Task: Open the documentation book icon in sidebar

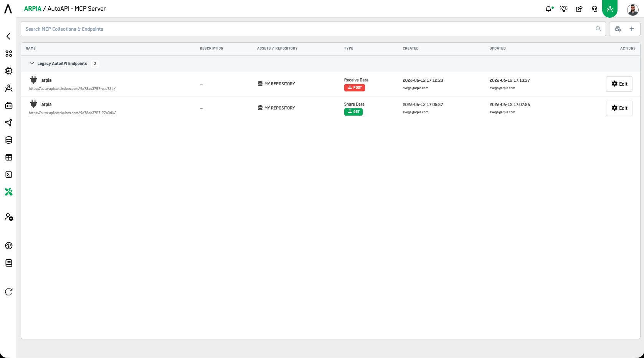Action: (9, 263)
